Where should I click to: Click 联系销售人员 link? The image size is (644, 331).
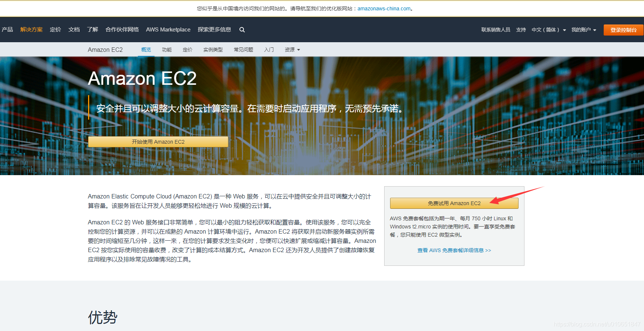[496, 30]
